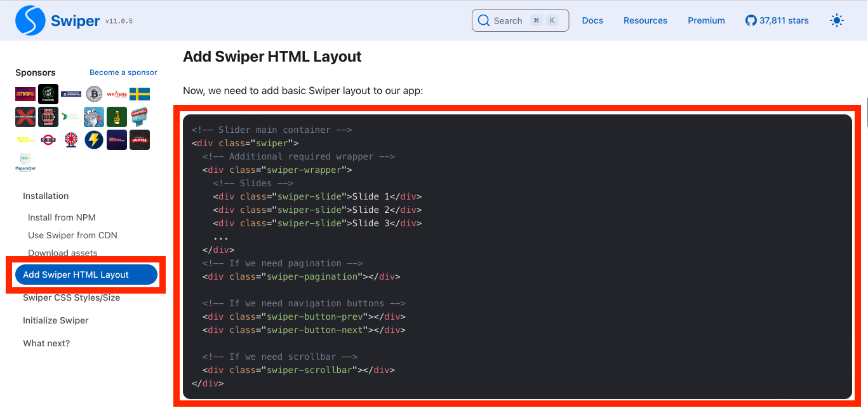Open the 777 roundel sponsor logo
Viewport: 868px width, 408px height.
tap(48, 140)
